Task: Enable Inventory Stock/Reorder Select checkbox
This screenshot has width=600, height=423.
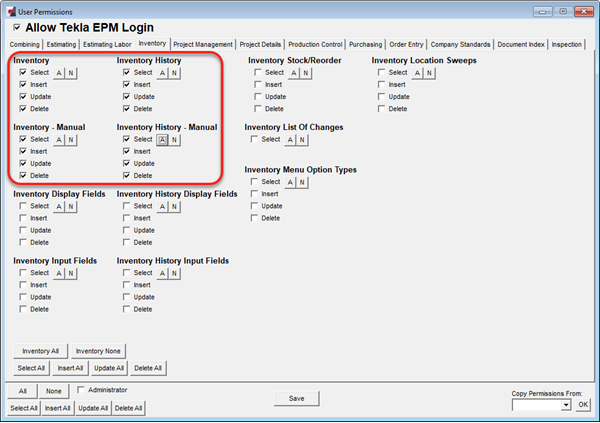Action: point(258,72)
